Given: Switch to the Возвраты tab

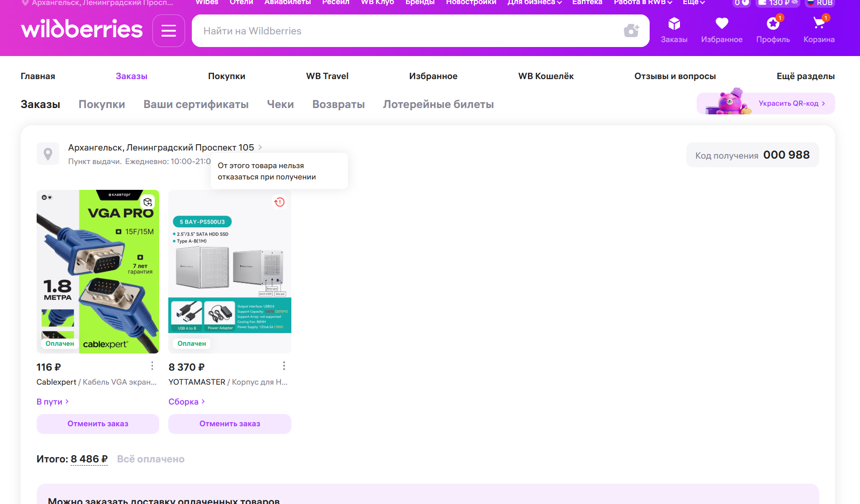Looking at the screenshot, I should [338, 104].
